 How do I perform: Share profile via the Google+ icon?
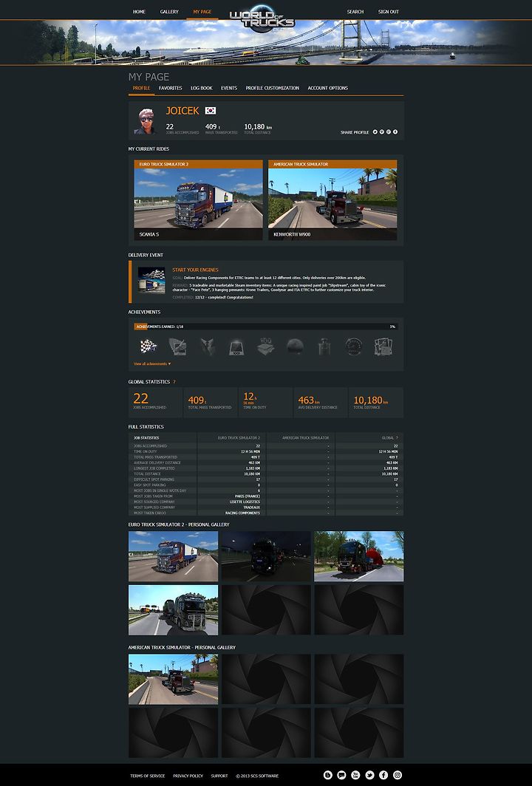[389, 131]
